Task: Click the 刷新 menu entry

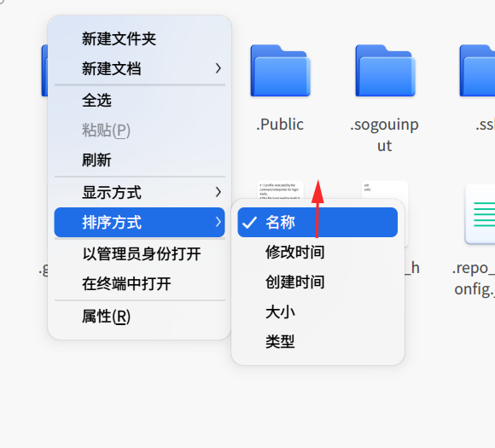Action: (139, 160)
